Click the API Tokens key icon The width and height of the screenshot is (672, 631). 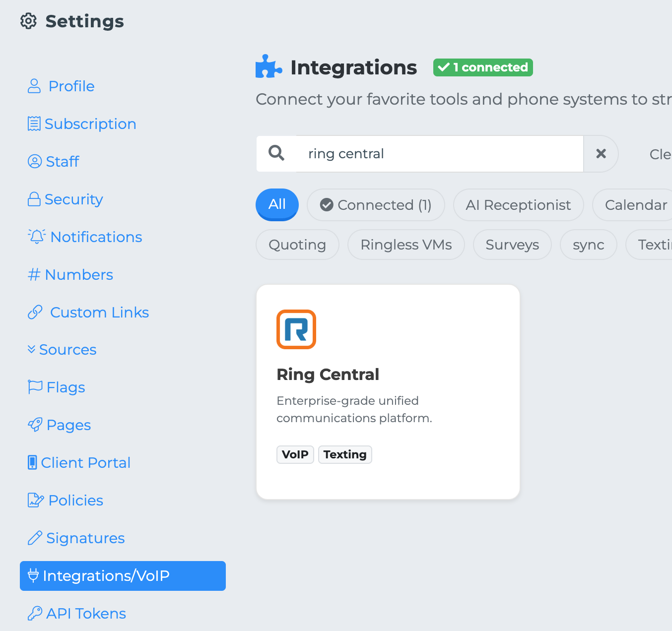point(35,613)
